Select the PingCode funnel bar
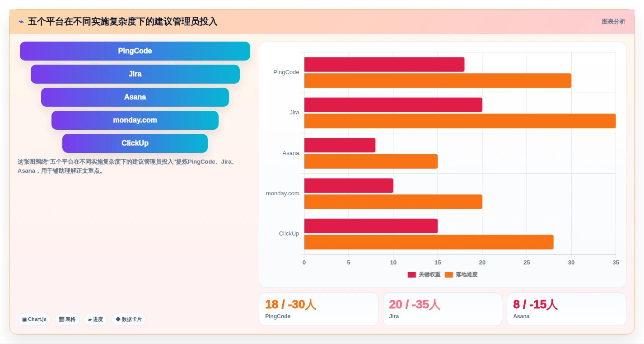Image resolution: width=644 pixels, height=344 pixels. [135, 51]
